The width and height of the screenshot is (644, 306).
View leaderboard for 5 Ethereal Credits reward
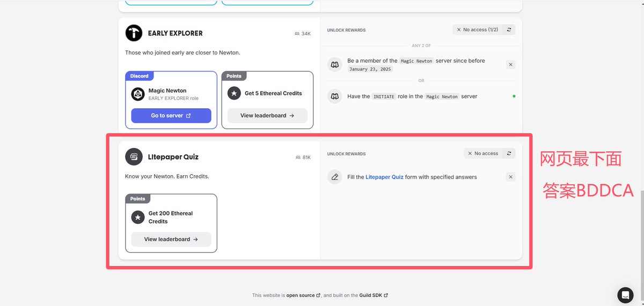(x=267, y=115)
